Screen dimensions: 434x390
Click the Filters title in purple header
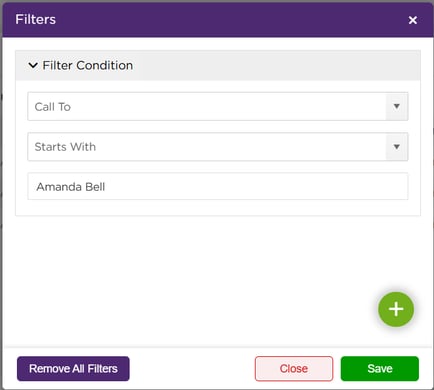pyautogui.click(x=36, y=19)
